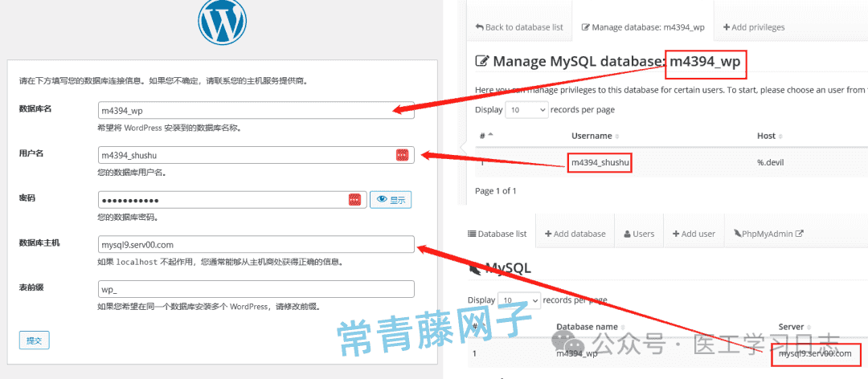Show the database password
The width and height of the screenshot is (868, 379).
391,200
